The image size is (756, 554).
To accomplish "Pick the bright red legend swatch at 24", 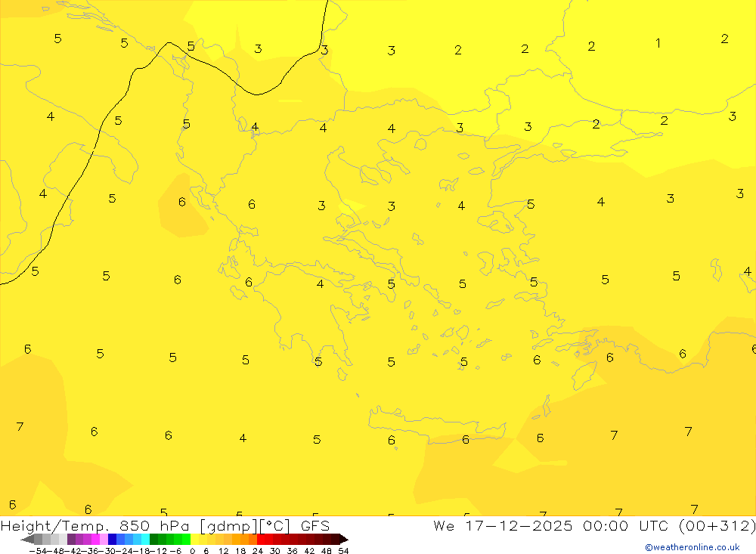I will (261, 539).
